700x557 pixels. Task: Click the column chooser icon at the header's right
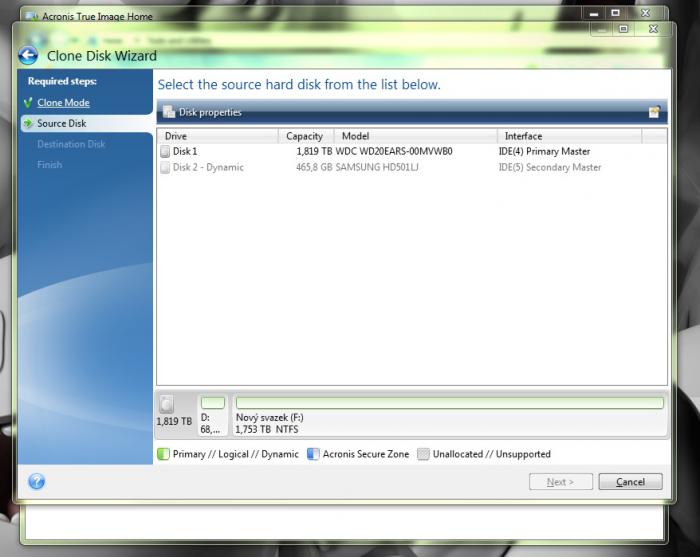coord(654,113)
